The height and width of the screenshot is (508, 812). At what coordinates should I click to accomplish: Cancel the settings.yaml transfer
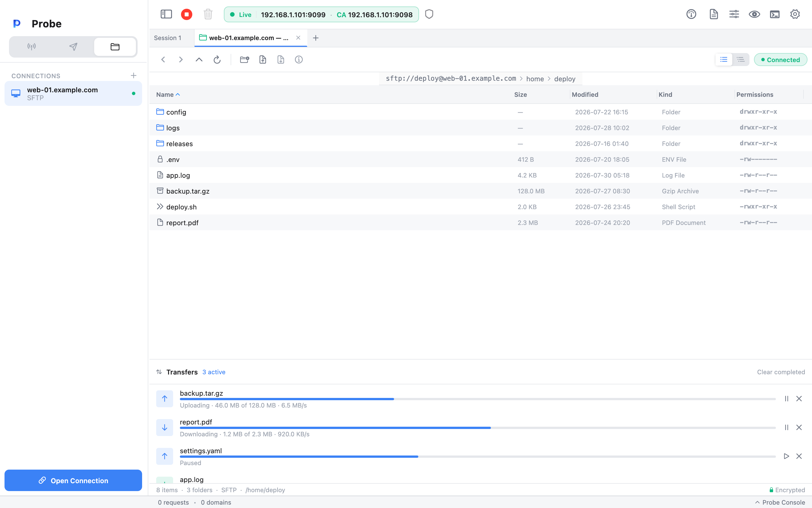pos(799,456)
